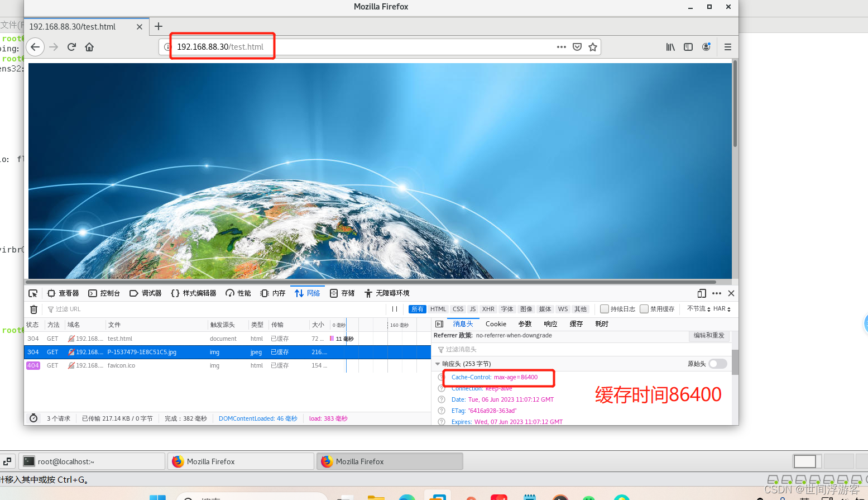
Task: Open the 控制台 console panel
Action: tap(104, 293)
